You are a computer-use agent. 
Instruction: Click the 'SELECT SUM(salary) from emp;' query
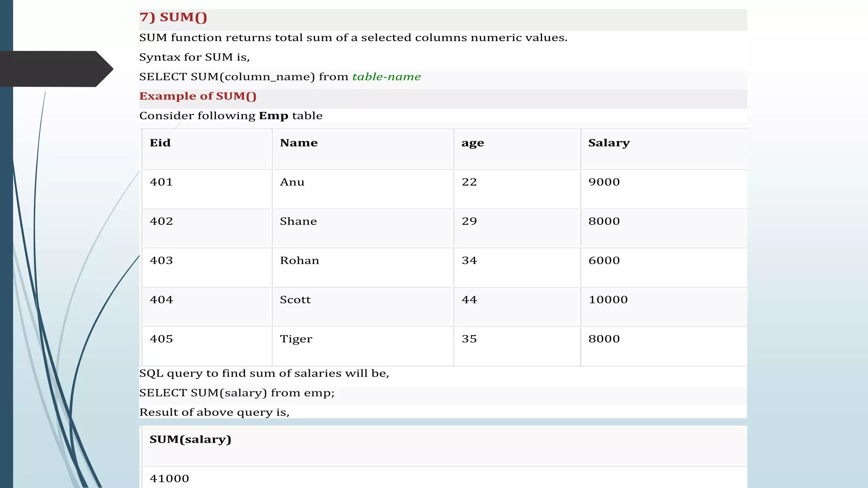coord(237,393)
